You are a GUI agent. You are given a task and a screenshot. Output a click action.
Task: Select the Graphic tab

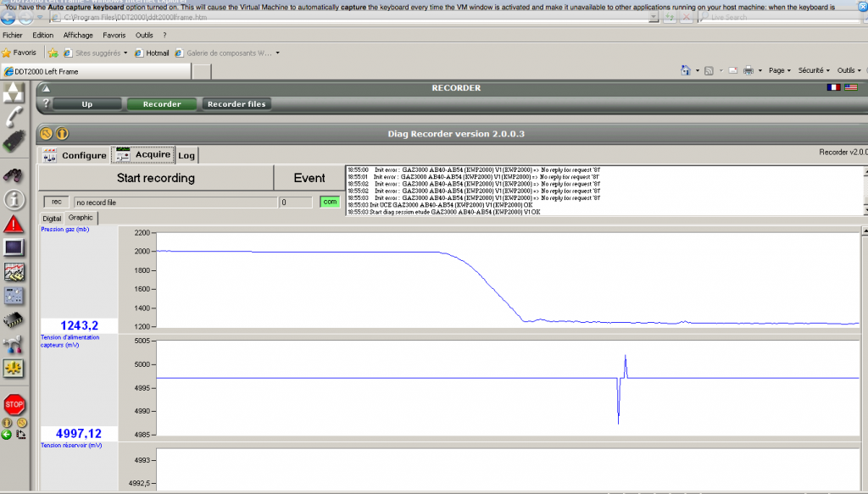(x=81, y=218)
